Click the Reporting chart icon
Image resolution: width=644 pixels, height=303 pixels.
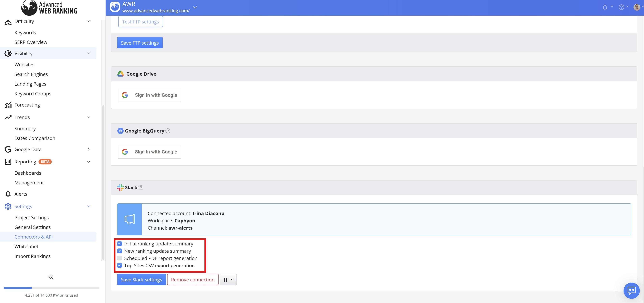(8, 162)
